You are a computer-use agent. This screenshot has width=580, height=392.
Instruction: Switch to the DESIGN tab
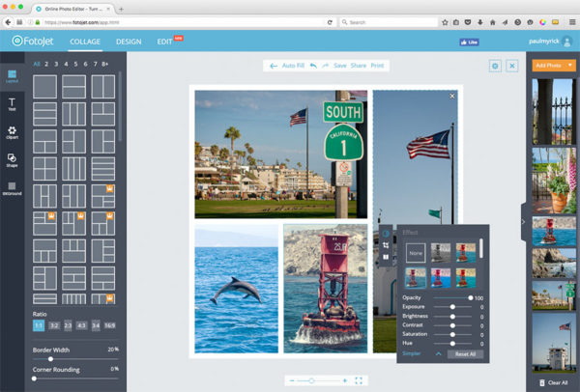[x=129, y=42]
